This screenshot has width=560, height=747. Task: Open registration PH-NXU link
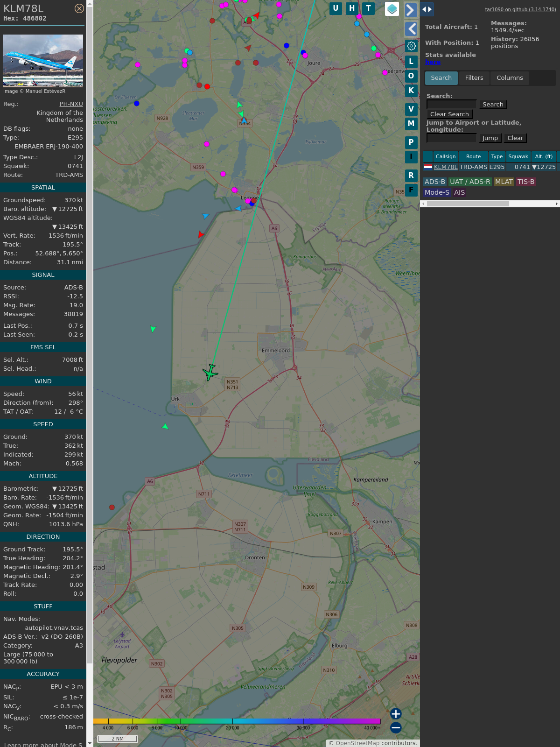[71, 104]
